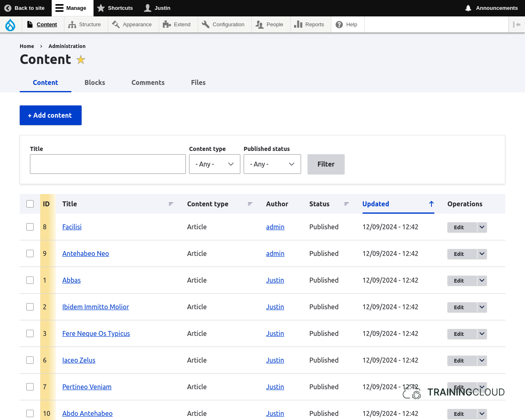The height and width of the screenshot is (420, 525).
Task: Click the Filter button
Action: coord(326,164)
